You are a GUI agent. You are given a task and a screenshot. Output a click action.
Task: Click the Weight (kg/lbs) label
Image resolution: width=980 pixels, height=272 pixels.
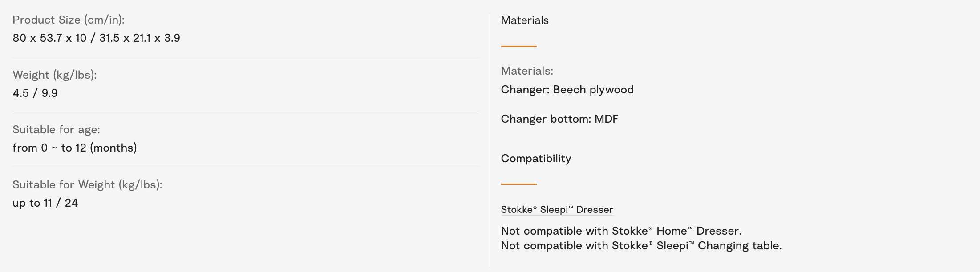click(x=55, y=75)
